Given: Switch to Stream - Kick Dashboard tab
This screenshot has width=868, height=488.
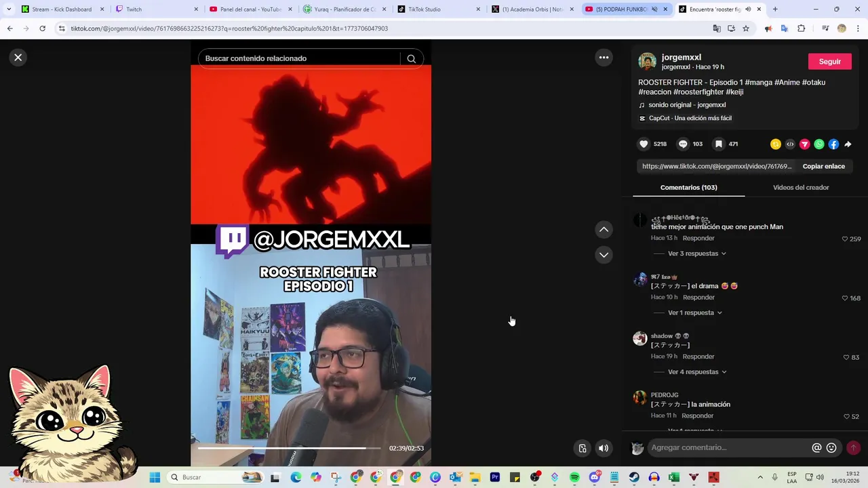Looking at the screenshot, I should (x=62, y=9).
